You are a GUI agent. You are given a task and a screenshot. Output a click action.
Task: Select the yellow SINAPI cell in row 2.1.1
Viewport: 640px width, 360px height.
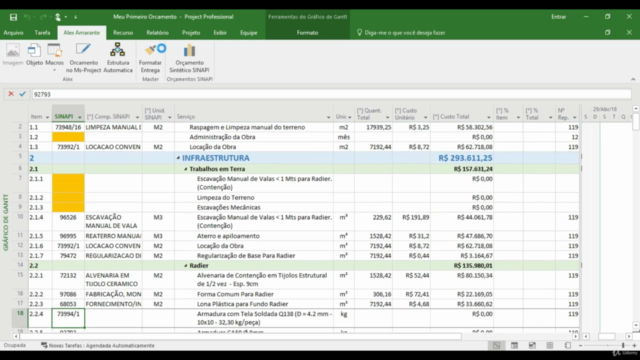68,183
